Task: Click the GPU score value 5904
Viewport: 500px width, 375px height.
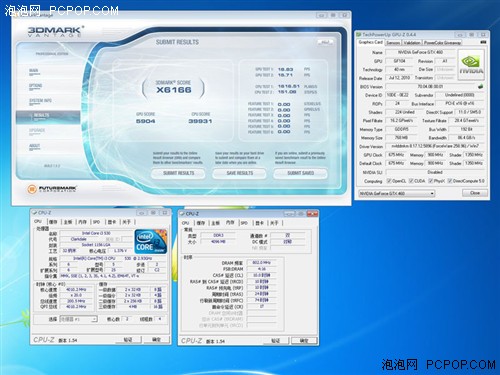Action: [x=146, y=121]
